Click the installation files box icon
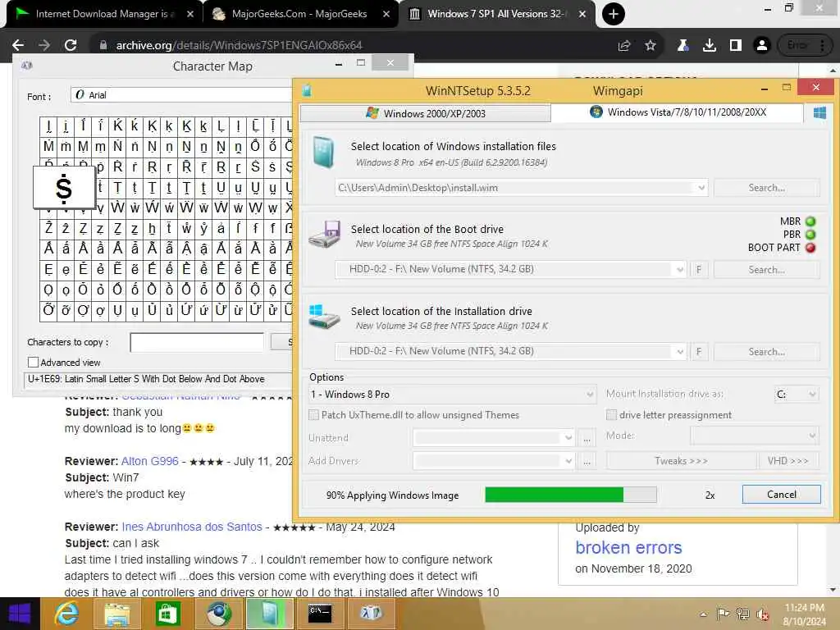The height and width of the screenshot is (630, 840). (x=324, y=152)
